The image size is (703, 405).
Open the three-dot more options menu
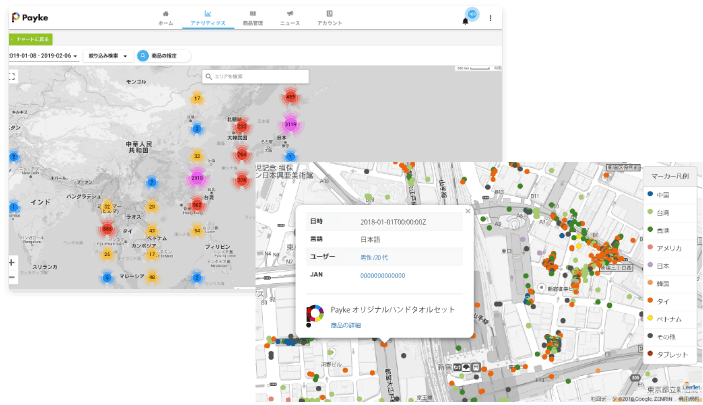point(490,17)
